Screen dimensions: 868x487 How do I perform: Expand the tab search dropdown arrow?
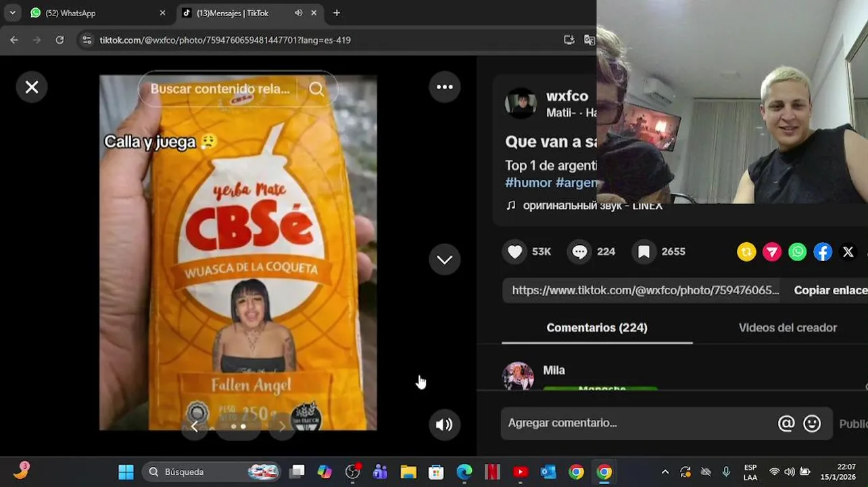(x=12, y=13)
